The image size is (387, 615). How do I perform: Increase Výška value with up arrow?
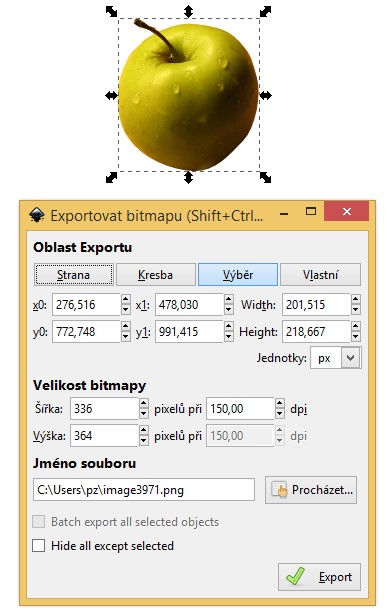tap(144, 431)
